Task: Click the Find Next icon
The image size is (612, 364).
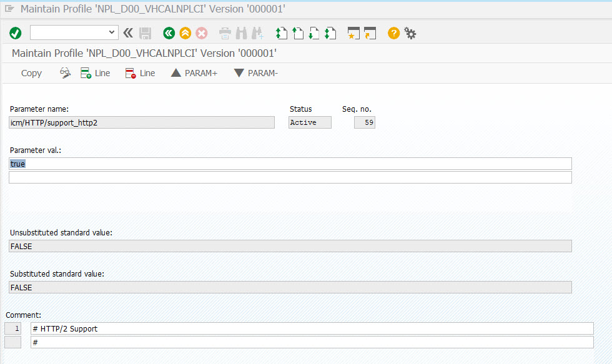Action: click(257, 32)
